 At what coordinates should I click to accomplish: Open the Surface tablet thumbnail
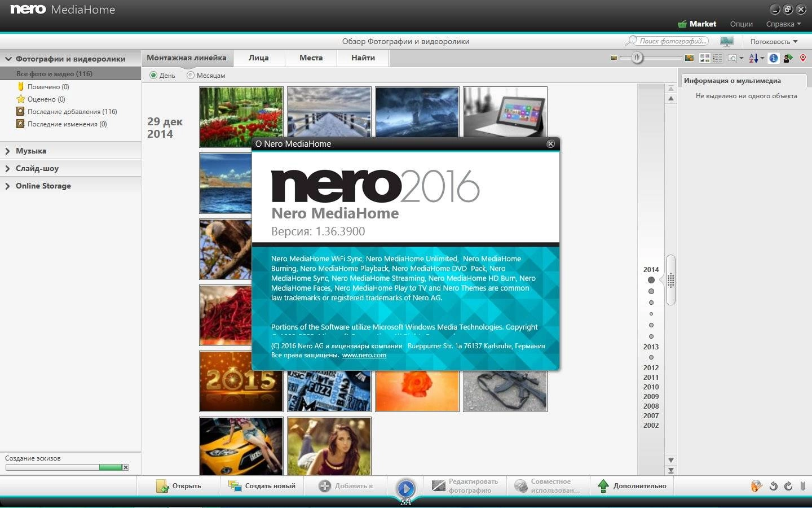click(x=505, y=111)
